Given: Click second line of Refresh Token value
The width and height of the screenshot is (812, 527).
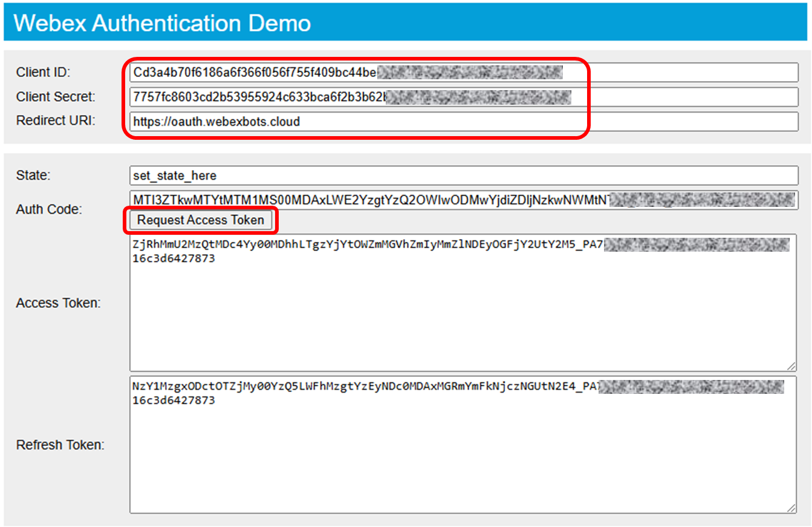Looking at the screenshot, I should pos(174,401).
